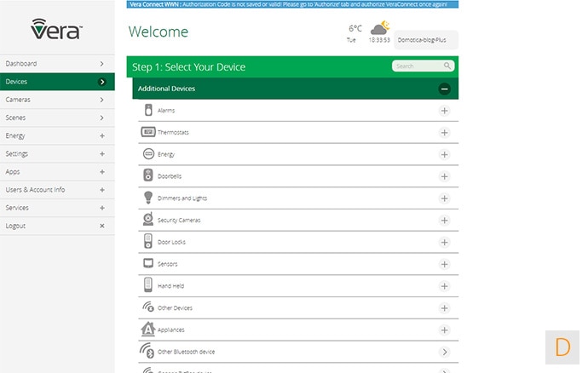Click the Door Locks label

[171, 242]
